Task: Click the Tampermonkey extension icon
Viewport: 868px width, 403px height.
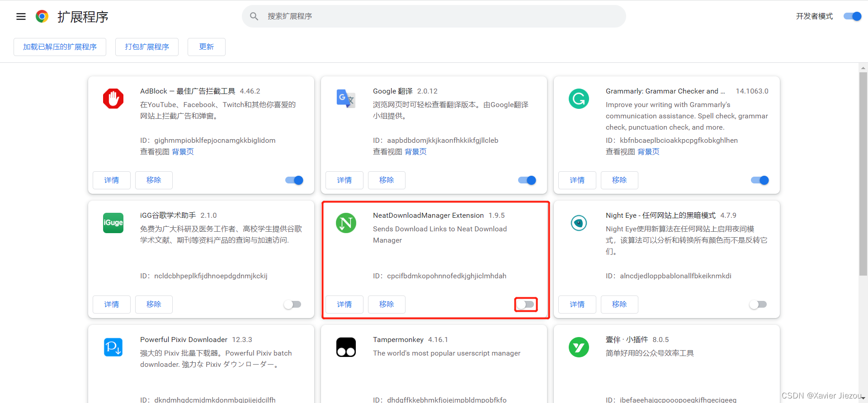Action: tap(346, 347)
